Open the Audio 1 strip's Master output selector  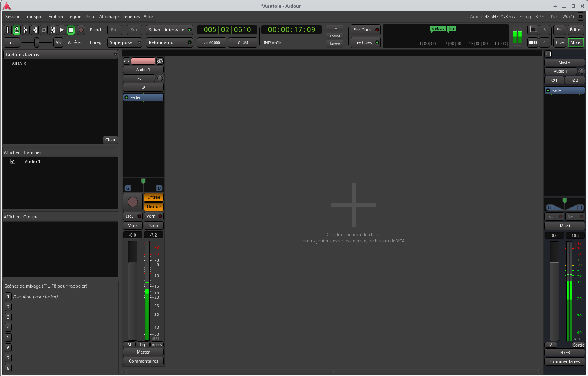tap(143, 352)
